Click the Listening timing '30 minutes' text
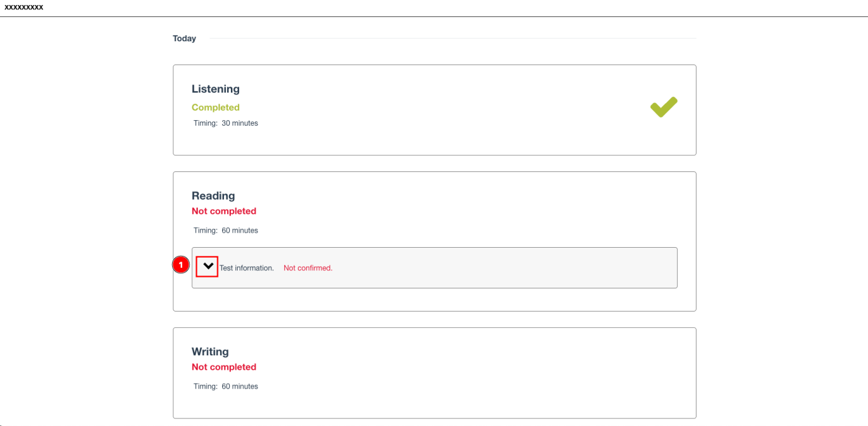Image resolution: width=868 pixels, height=426 pixels. click(x=240, y=123)
